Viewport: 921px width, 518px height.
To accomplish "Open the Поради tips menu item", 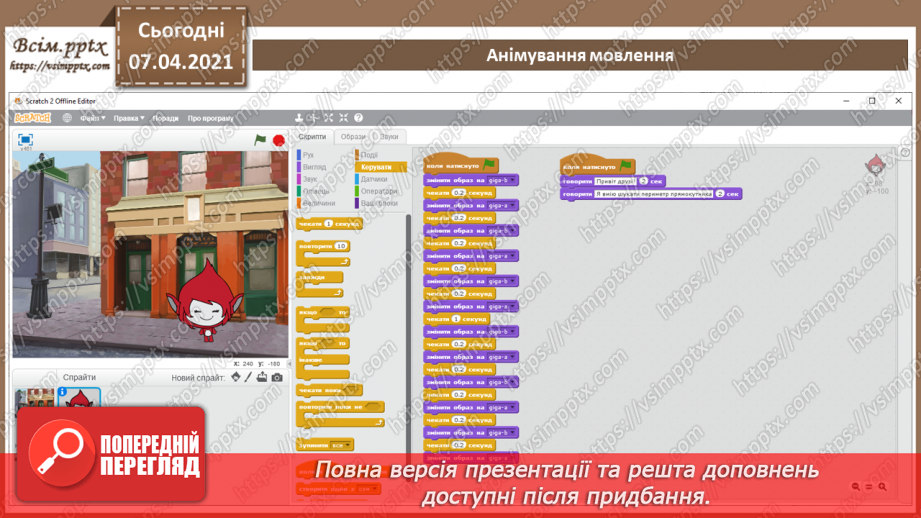I will [x=166, y=118].
